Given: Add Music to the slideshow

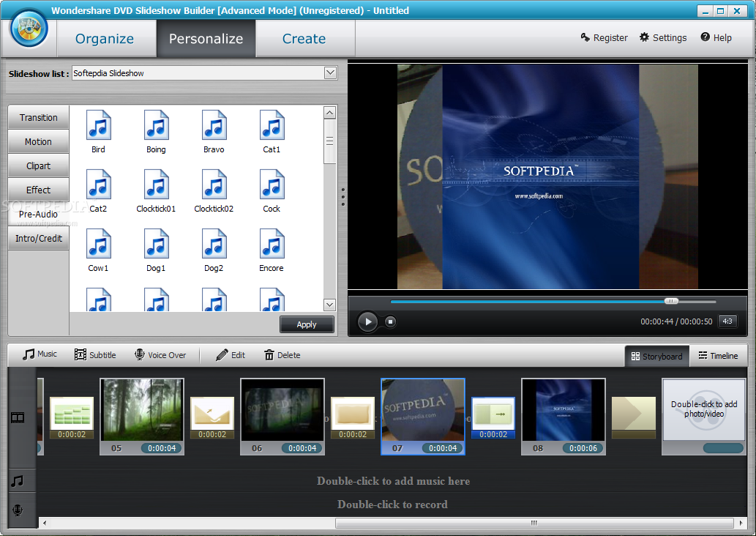Looking at the screenshot, I should coord(40,354).
